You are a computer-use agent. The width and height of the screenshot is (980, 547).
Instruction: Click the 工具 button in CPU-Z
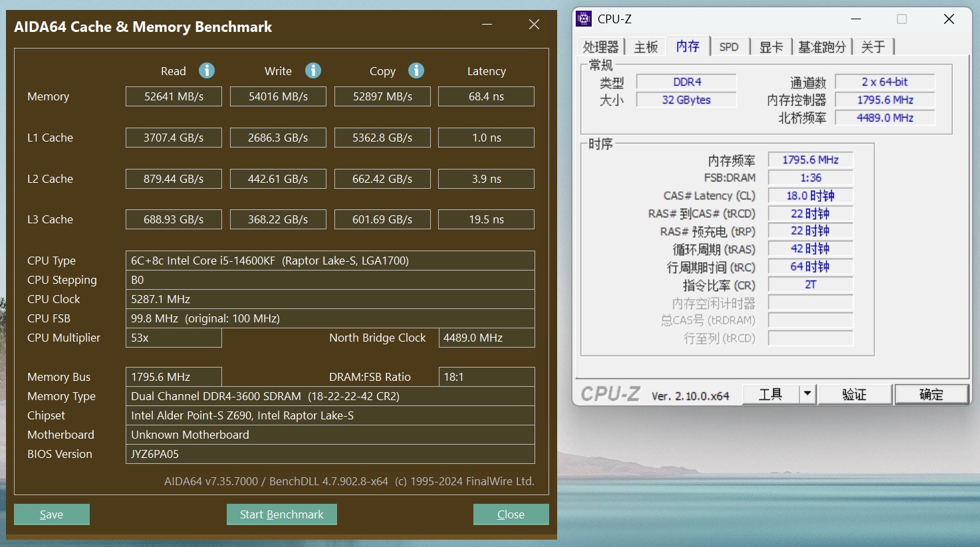(x=771, y=394)
